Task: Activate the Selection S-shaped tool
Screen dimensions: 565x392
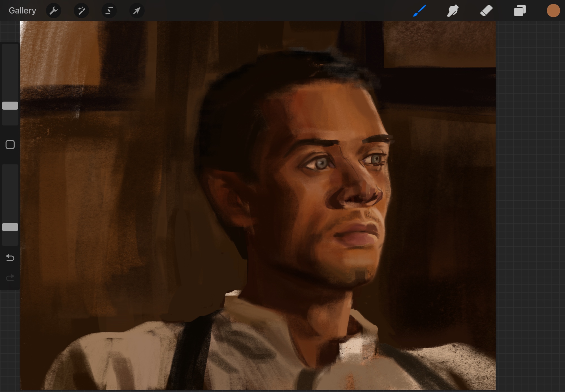Action: pyautogui.click(x=109, y=11)
